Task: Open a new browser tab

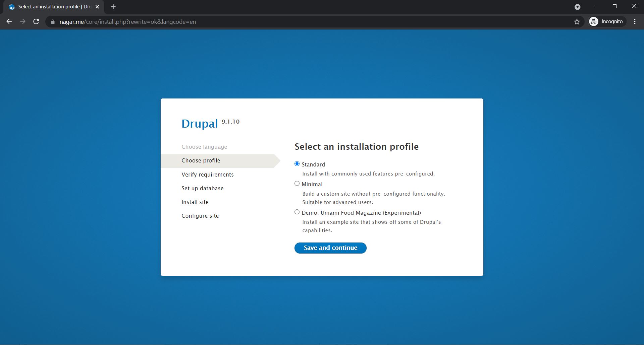Action: point(113,6)
